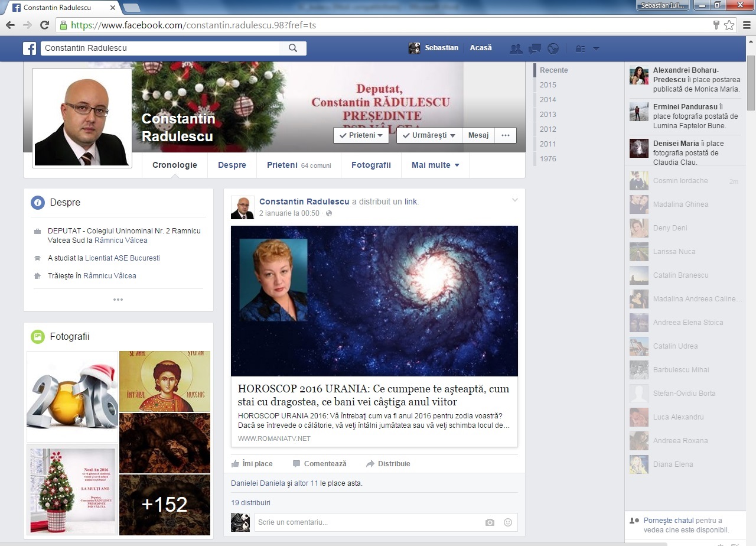
Task: Attach photo with the camera icon
Action: (490, 522)
